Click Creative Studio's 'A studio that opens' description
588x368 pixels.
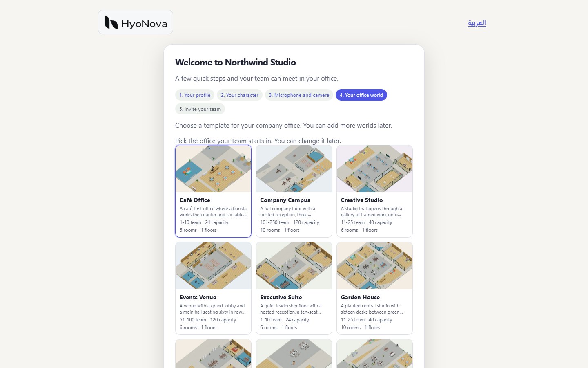(x=372, y=211)
